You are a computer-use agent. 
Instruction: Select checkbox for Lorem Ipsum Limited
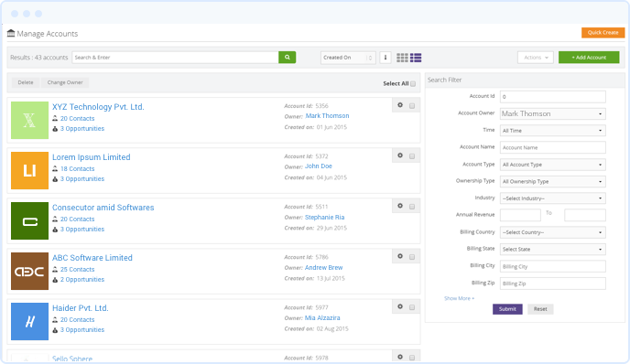(412, 156)
